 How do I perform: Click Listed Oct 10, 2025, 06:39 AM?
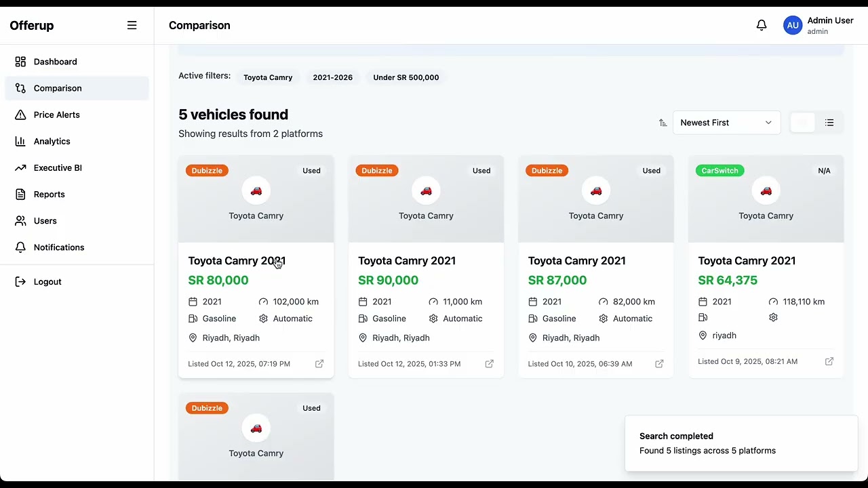[580, 364]
